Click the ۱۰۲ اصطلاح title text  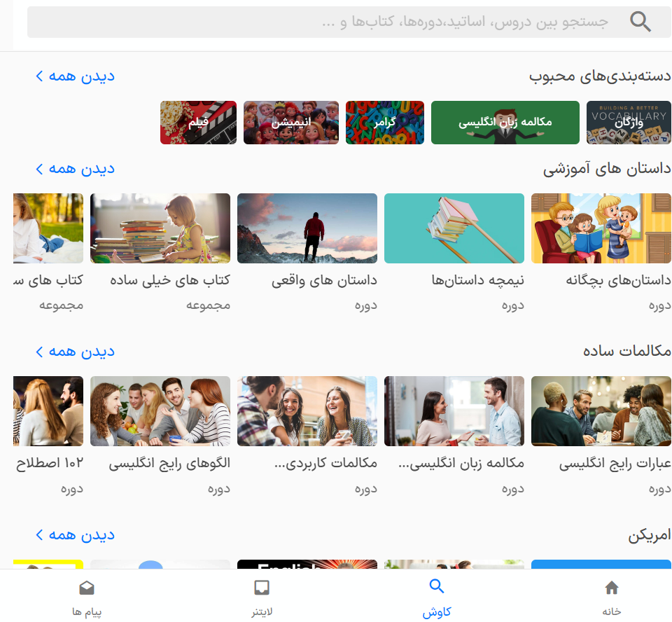click(50, 463)
